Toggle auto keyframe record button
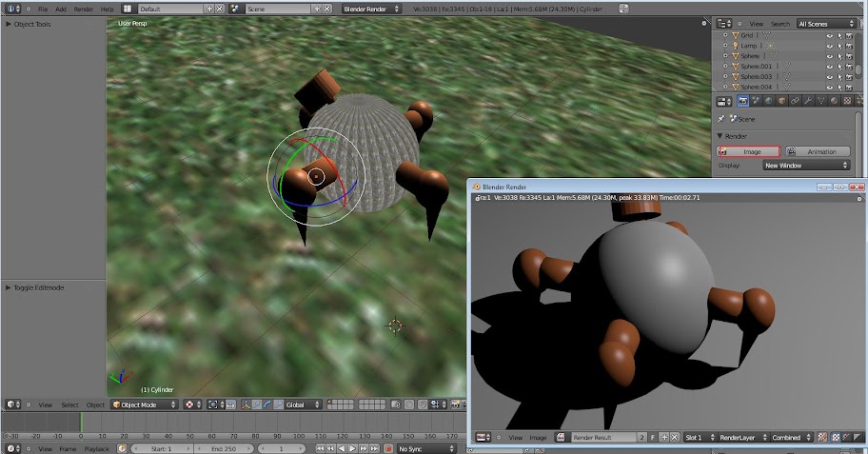Viewport: 868px width, 454px height. (x=388, y=448)
